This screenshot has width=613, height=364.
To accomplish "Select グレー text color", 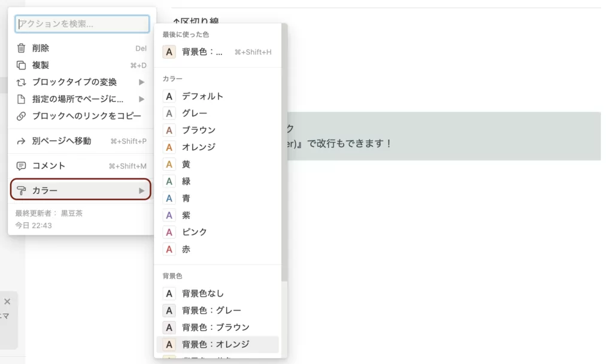I will click(x=217, y=113).
